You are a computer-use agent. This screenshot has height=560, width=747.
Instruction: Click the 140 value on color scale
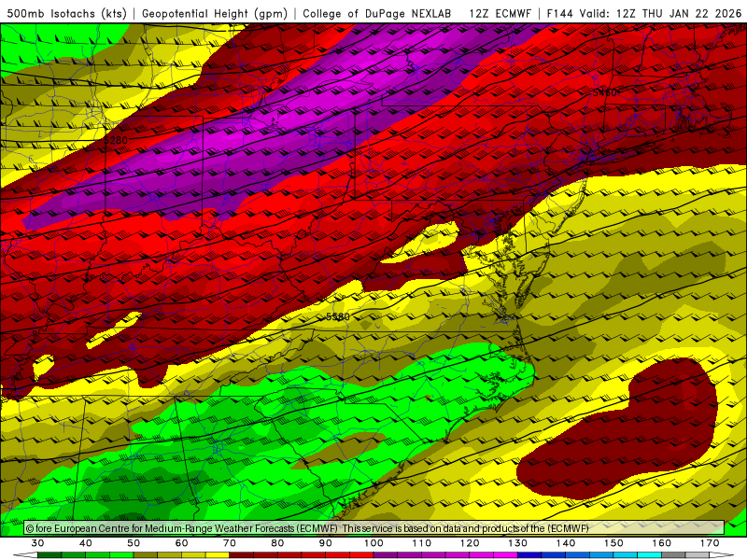click(566, 543)
